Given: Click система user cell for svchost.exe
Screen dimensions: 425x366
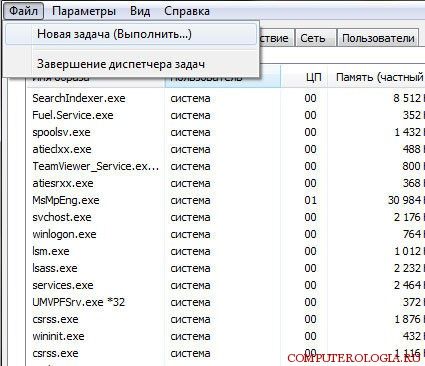Looking at the screenshot, I should pos(190,217).
